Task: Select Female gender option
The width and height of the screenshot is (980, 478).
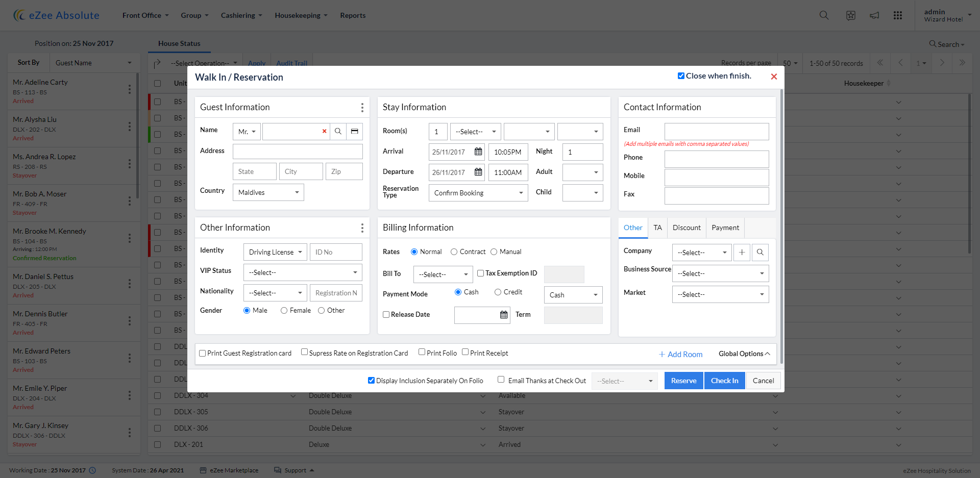Action: (284, 311)
